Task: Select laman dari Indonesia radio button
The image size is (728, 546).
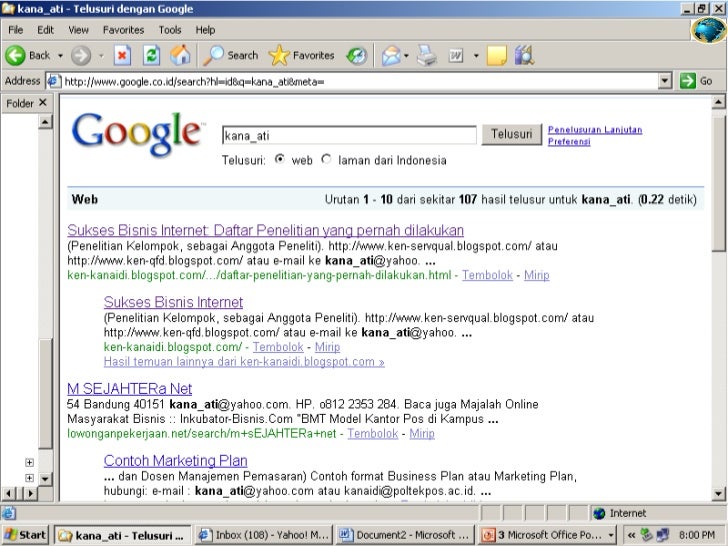Action: [x=326, y=159]
